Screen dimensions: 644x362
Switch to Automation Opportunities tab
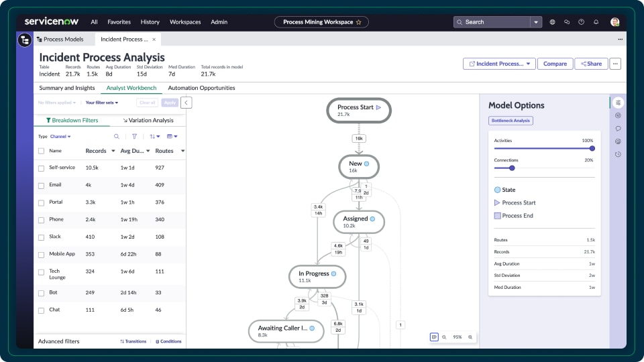(201, 88)
